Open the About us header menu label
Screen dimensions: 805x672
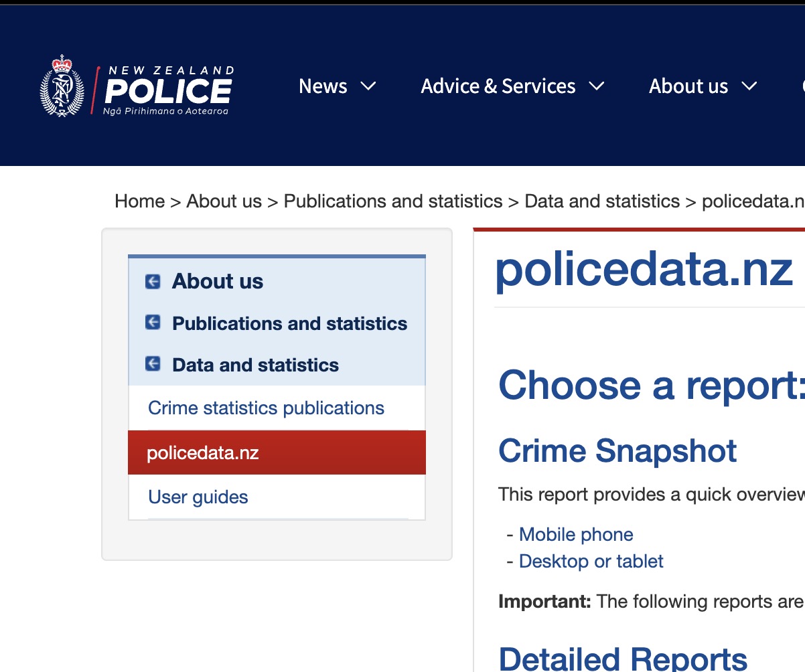point(688,86)
